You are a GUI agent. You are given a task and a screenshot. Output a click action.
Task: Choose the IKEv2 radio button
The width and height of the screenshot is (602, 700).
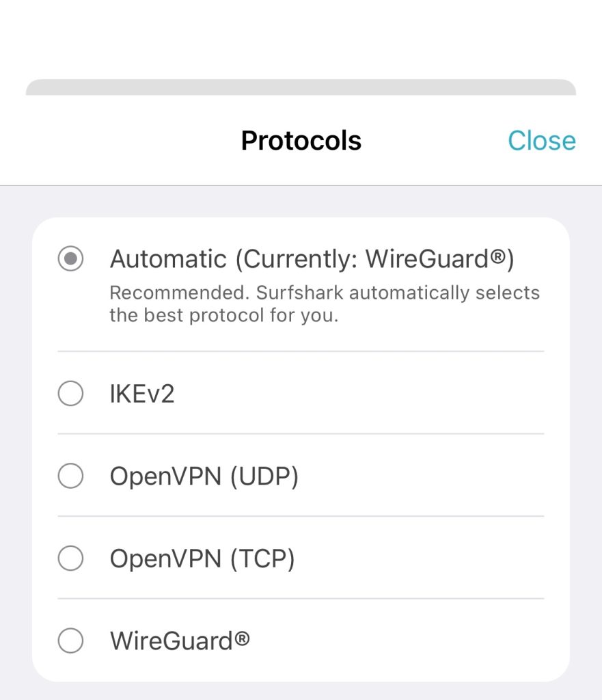70,394
